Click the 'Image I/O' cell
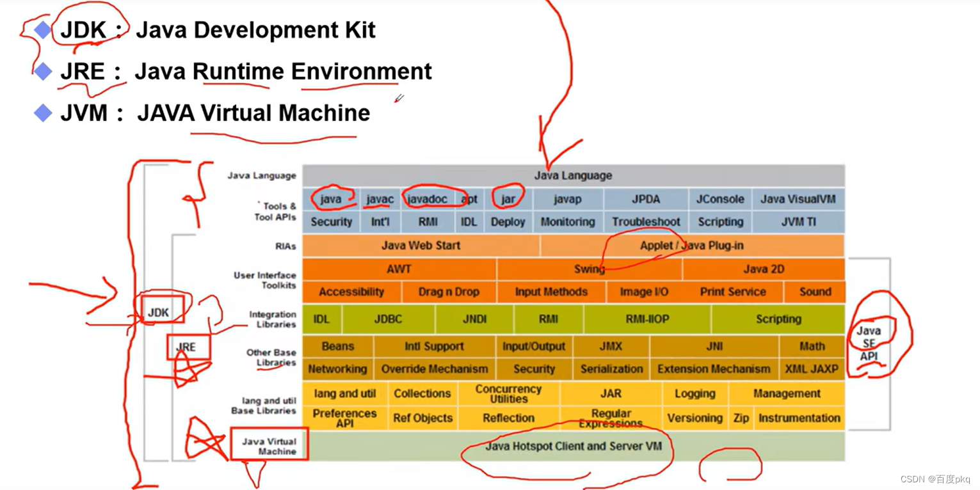 (644, 292)
